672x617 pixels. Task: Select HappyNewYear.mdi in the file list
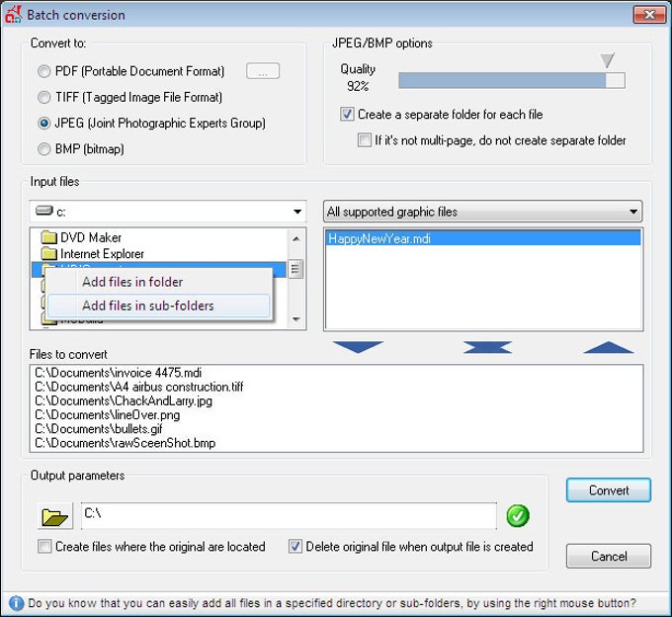pyautogui.click(x=483, y=238)
